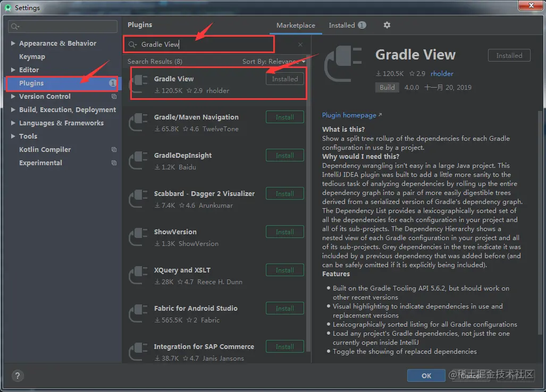Click the Settings search magnifier icon
Image resolution: width=546 pixels, height=392 pixels.
tap(15, 27)
